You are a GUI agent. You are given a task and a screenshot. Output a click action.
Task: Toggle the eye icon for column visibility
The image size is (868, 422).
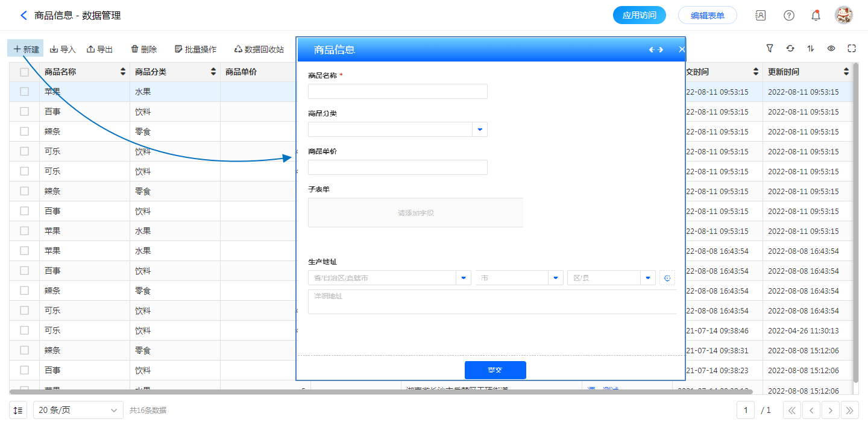831,48
